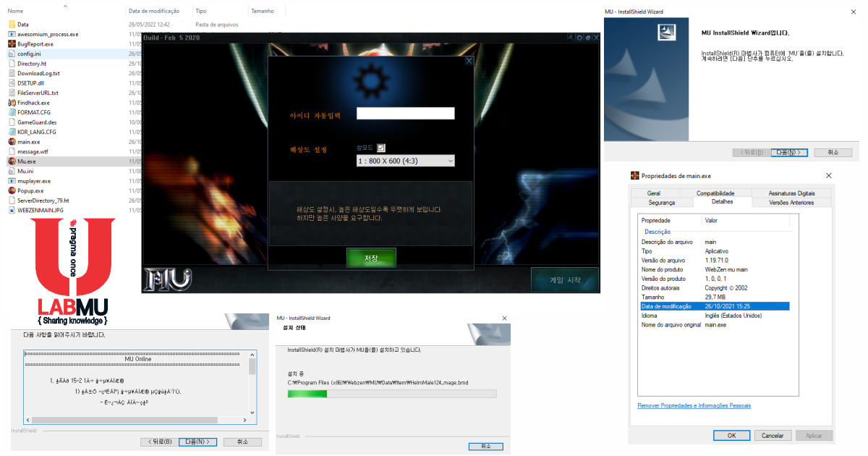Click the green save button in settings
This screenshot has height=456, width=868.
coord(371,258)
